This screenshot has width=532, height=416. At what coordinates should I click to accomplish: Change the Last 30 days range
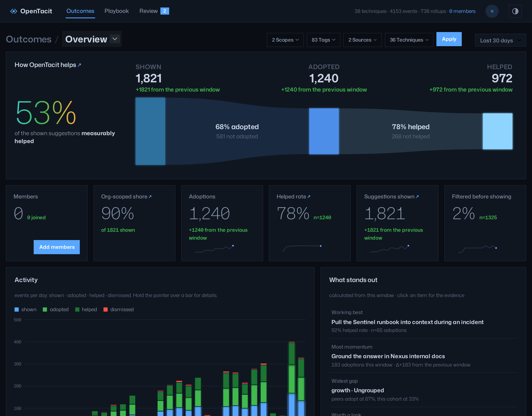point(500,40)
